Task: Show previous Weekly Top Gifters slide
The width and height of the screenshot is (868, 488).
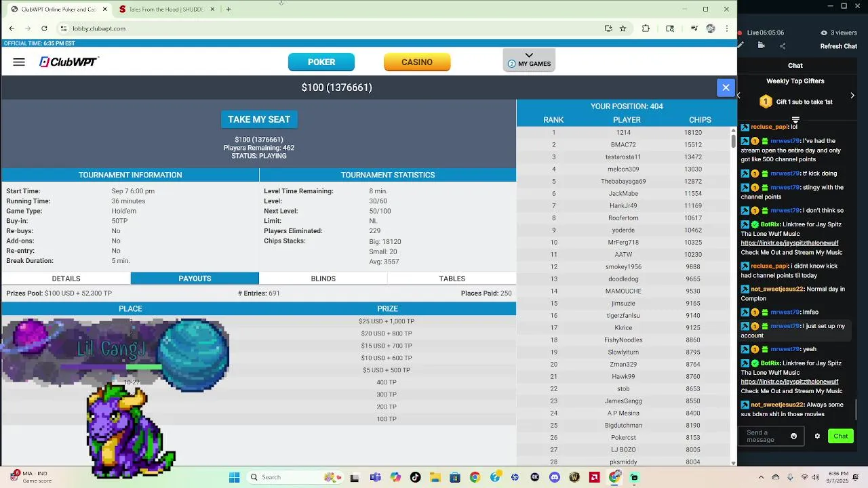Action: pos(739,96)
